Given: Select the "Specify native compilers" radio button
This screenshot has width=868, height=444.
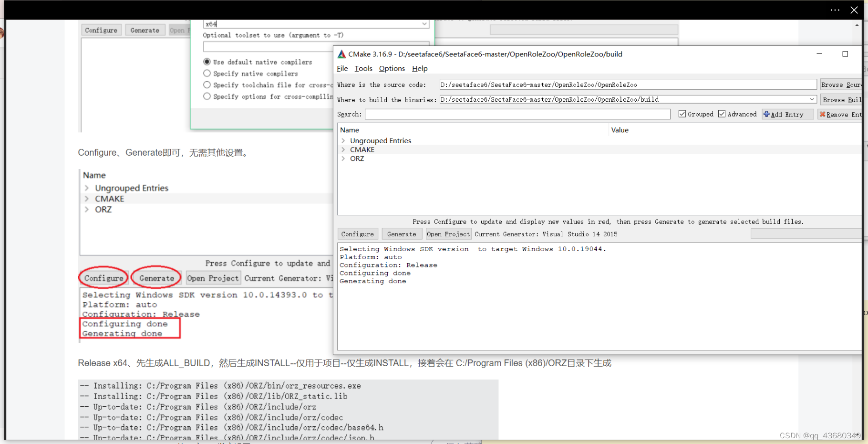Looking at the screenshot, I should [x=207, y=73].
